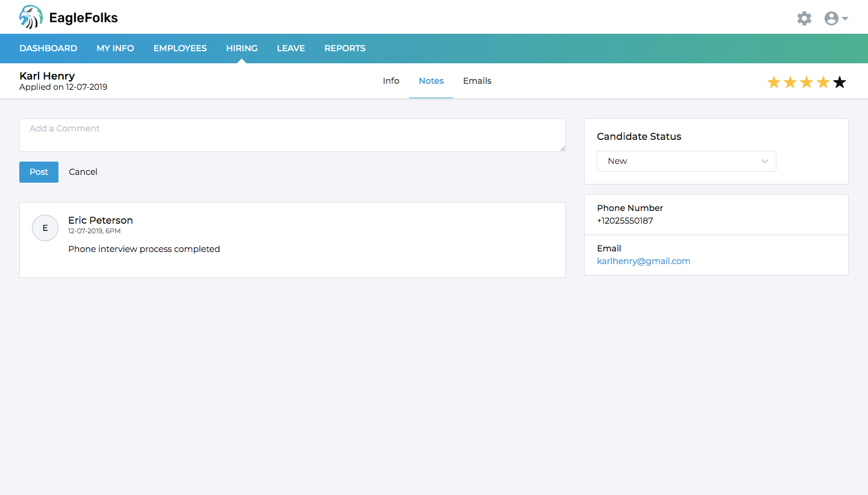Open the user account menu
The image size is (868, 495).
[836, 18]
